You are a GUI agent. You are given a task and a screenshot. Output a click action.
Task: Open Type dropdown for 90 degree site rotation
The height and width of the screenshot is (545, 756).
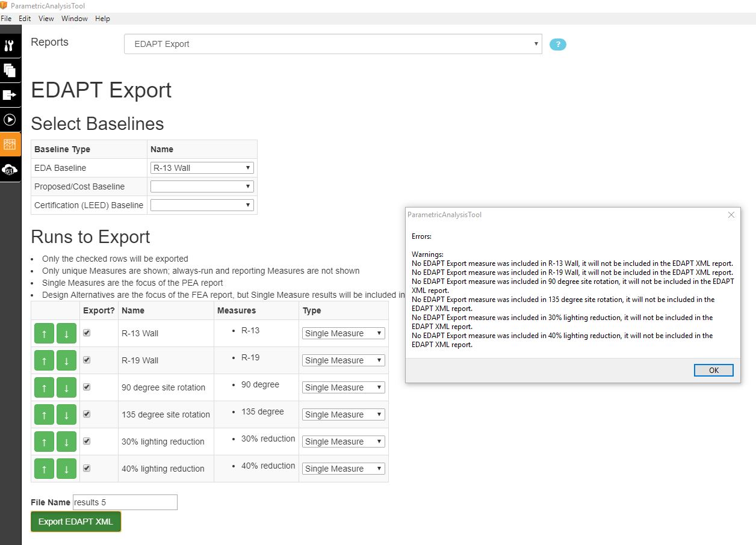pyautogui.click(x=343, y=387)
